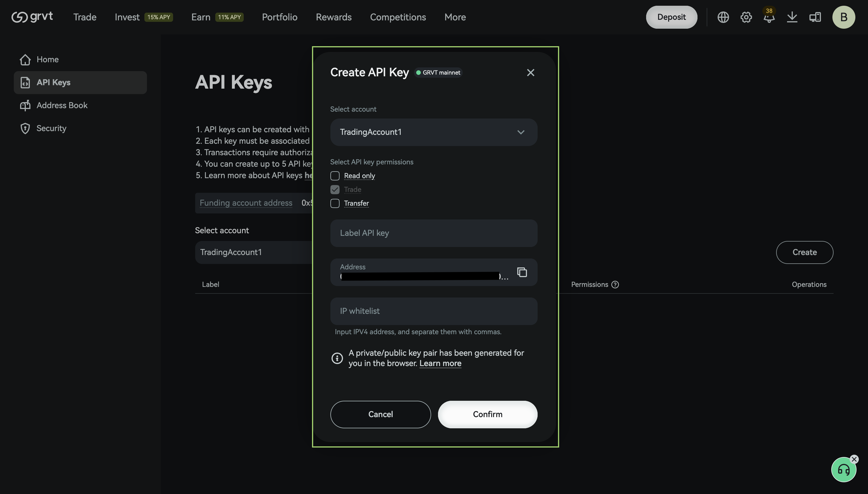868x494 pixels.
Task: Click dropdown chevron in Select account
Action: [521, 132]
